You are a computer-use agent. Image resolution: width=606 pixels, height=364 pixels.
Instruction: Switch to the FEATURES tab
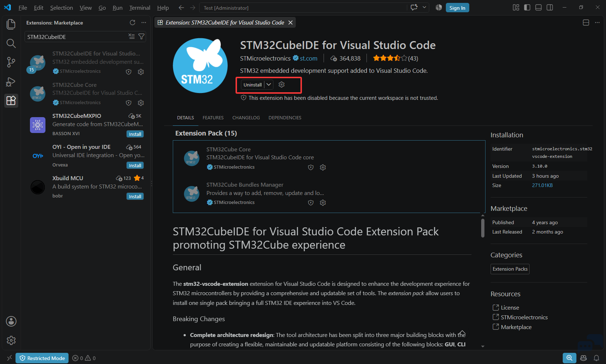213,118
